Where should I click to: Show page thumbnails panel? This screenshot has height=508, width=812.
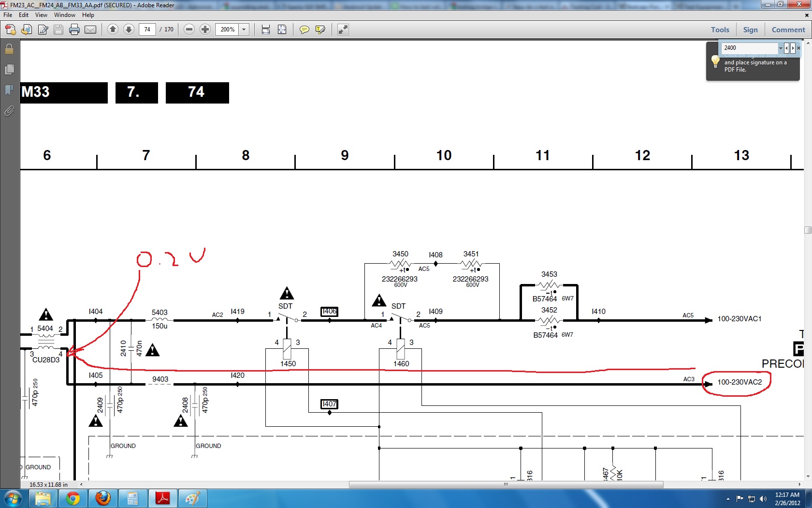(9, 69)
